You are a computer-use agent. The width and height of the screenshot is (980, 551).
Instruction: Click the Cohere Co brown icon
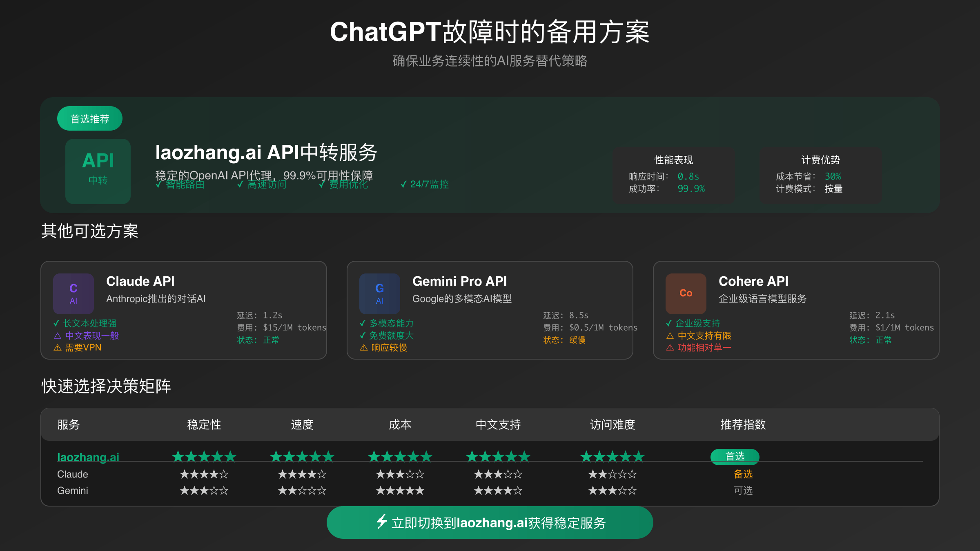686,294
